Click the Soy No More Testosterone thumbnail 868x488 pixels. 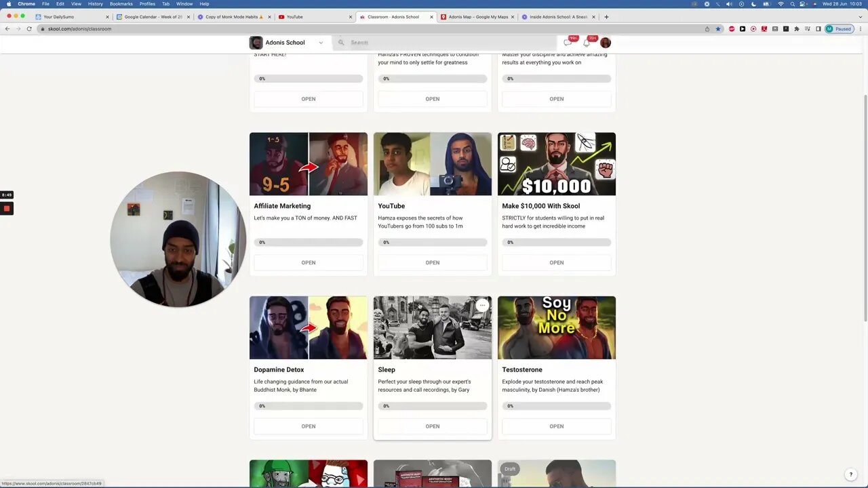point(557,328)
